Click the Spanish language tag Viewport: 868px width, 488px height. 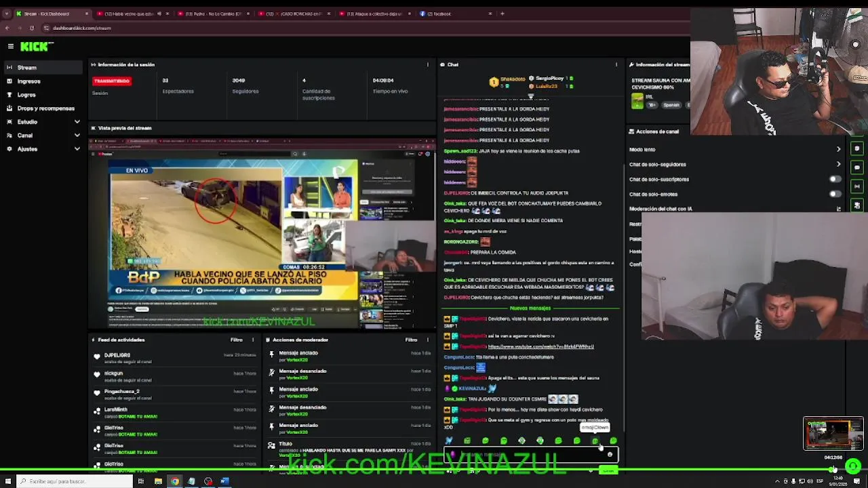tap(671, 105)
